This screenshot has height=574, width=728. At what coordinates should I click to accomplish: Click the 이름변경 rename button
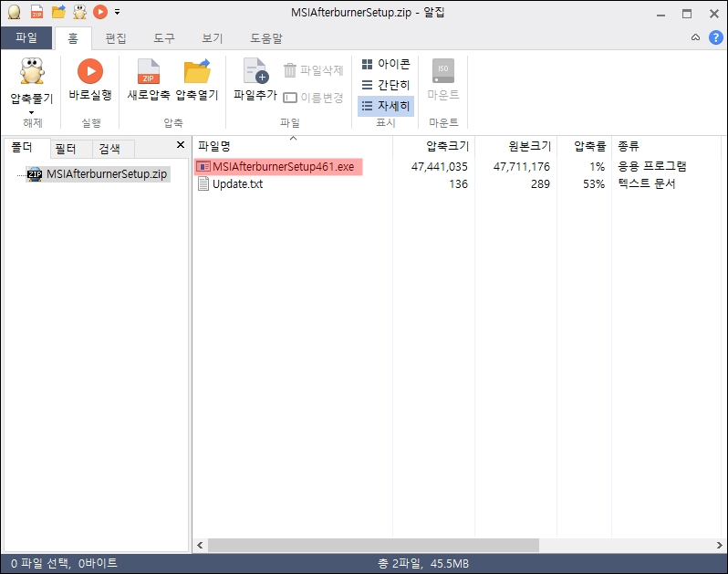[314, 98]
